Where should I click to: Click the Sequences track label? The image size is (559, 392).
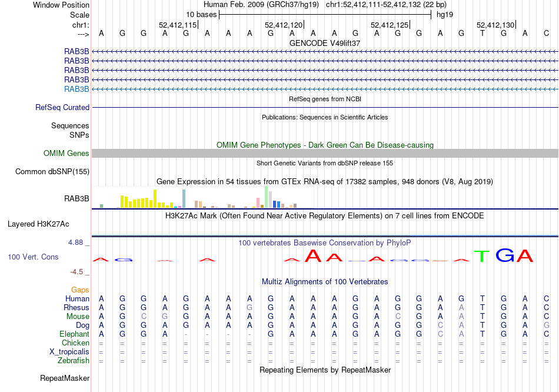[70, 125]
